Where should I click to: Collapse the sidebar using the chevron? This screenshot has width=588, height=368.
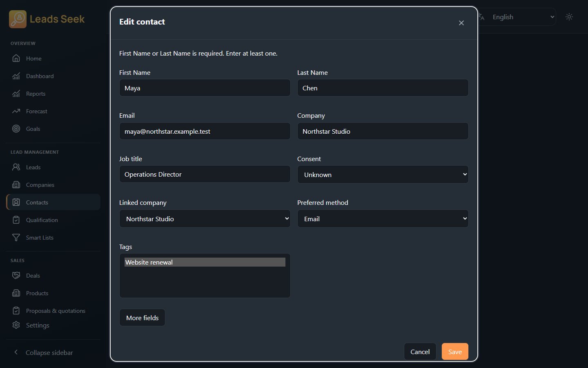[x=16, y=352]
